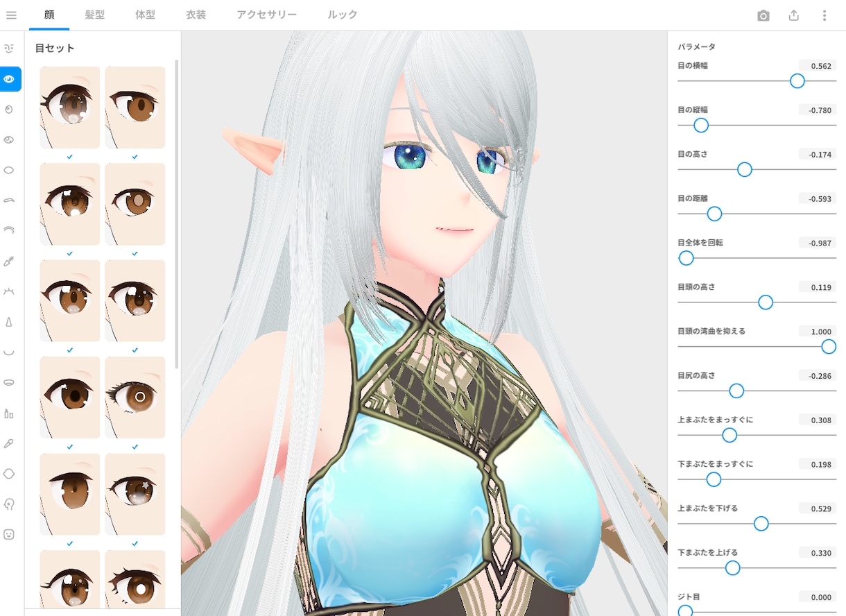Select the highlighted eye set category icon

(10, 79)
